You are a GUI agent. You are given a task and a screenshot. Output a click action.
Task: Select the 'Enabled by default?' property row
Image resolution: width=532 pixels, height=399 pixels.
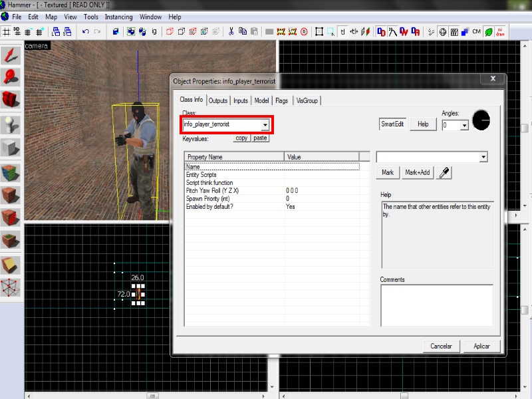[x=272, y=207]
